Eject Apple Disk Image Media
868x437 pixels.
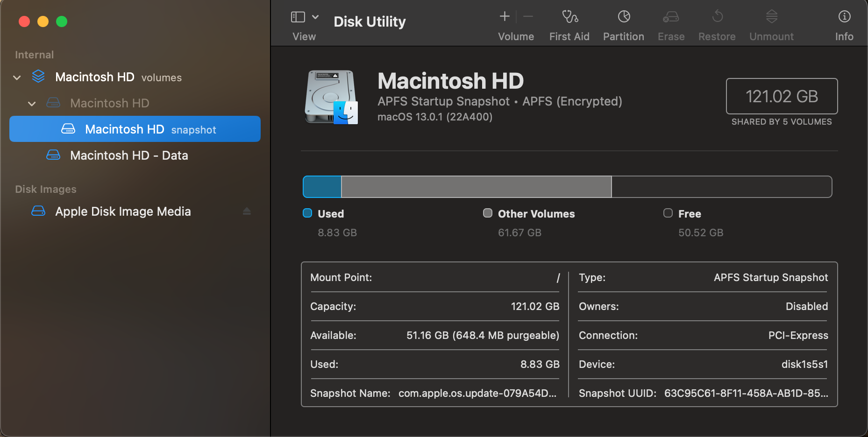[x=247, y=211]
